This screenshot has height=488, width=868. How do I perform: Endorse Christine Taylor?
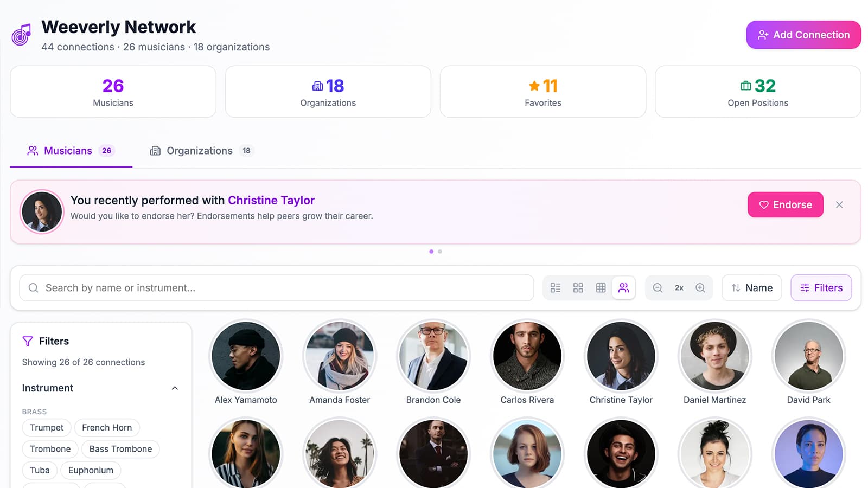tap(786, 204)
